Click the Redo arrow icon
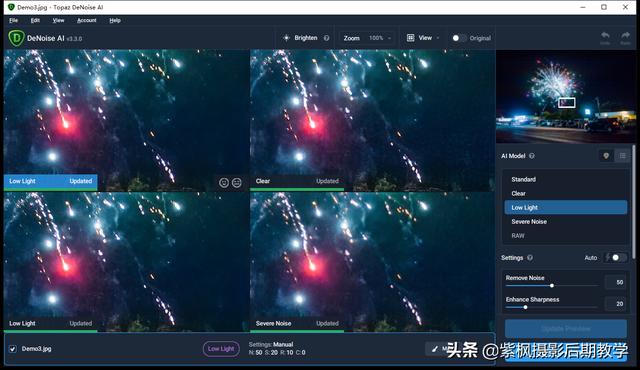Screen dimensions: 640x370 pos(625,36)
